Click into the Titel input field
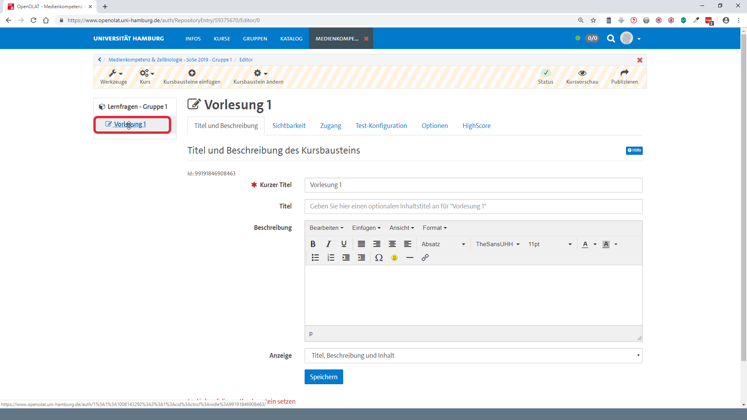This screenshot has height=420, width=747. (473, 206)
